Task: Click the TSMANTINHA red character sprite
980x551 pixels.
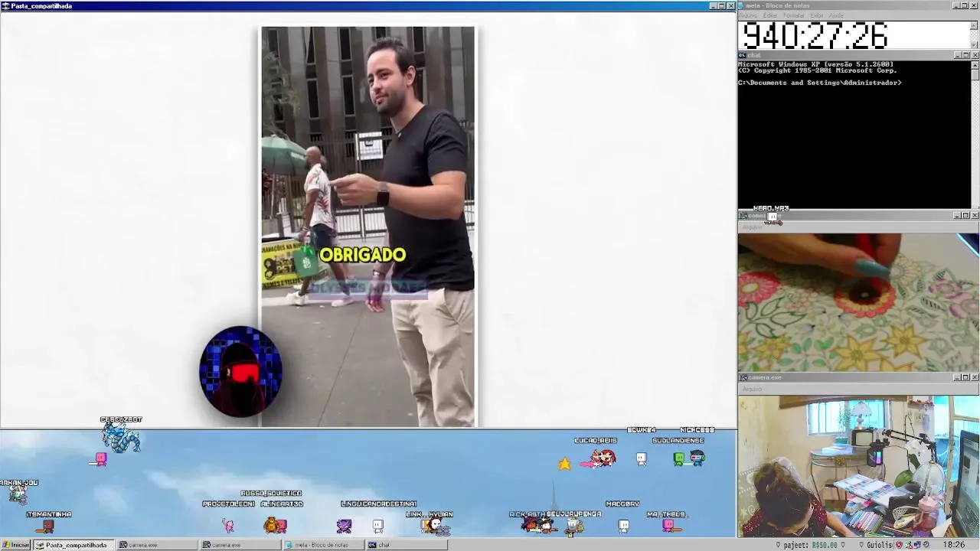Action: [47, 526]
